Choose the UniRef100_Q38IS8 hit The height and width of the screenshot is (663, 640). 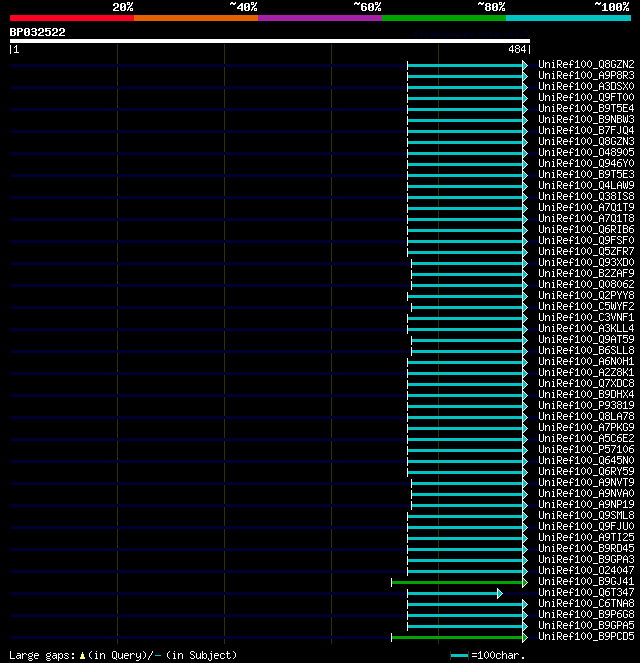point(586,196)
